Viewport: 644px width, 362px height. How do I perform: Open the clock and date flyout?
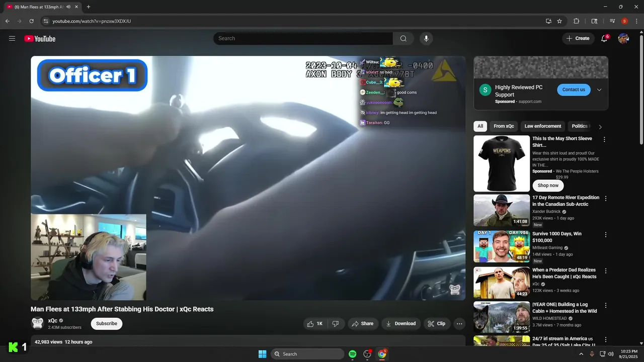click(x=629, y=354)
